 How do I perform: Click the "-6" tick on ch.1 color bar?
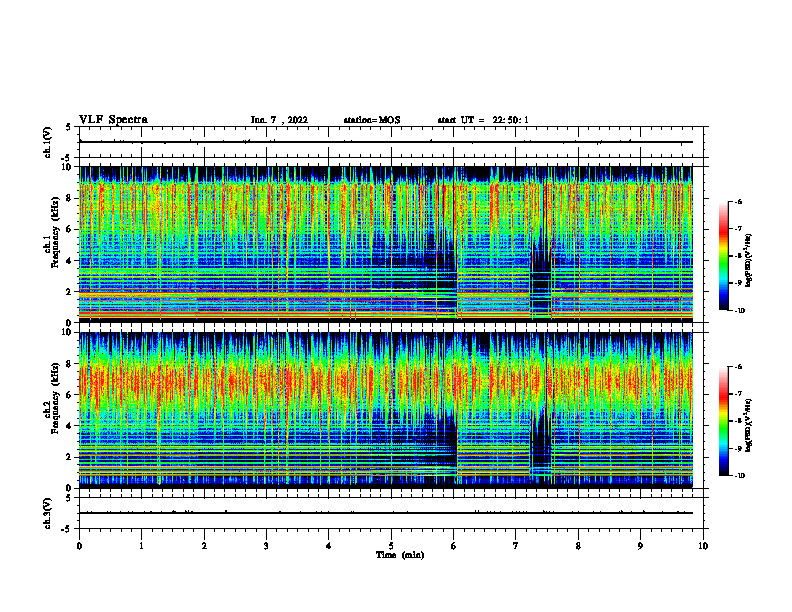coord(738,201)
